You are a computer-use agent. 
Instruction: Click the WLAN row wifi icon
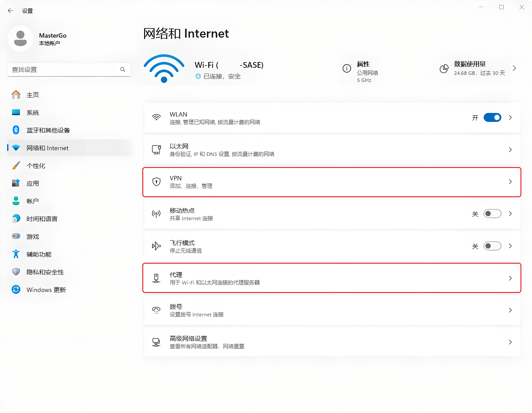point(156,118)
